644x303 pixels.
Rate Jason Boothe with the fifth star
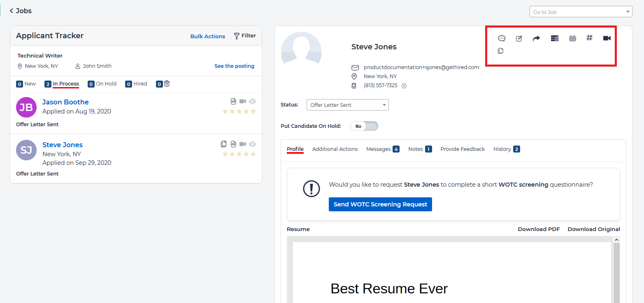coord(253,111)
